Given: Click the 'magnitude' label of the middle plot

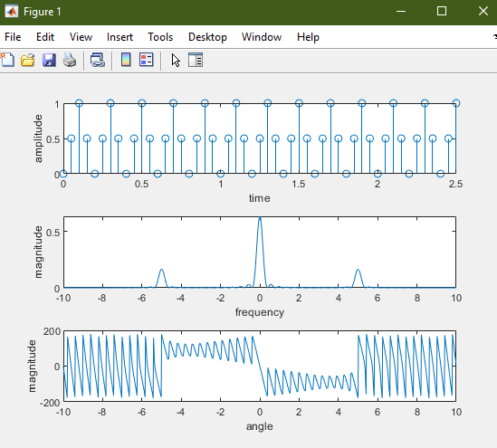Looking at the screenshot, I should click(x=38, y=253).
